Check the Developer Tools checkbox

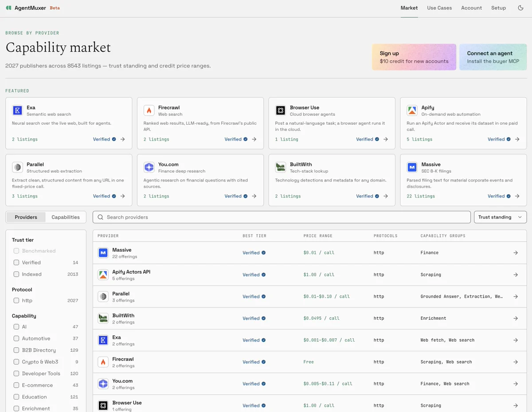16,373
